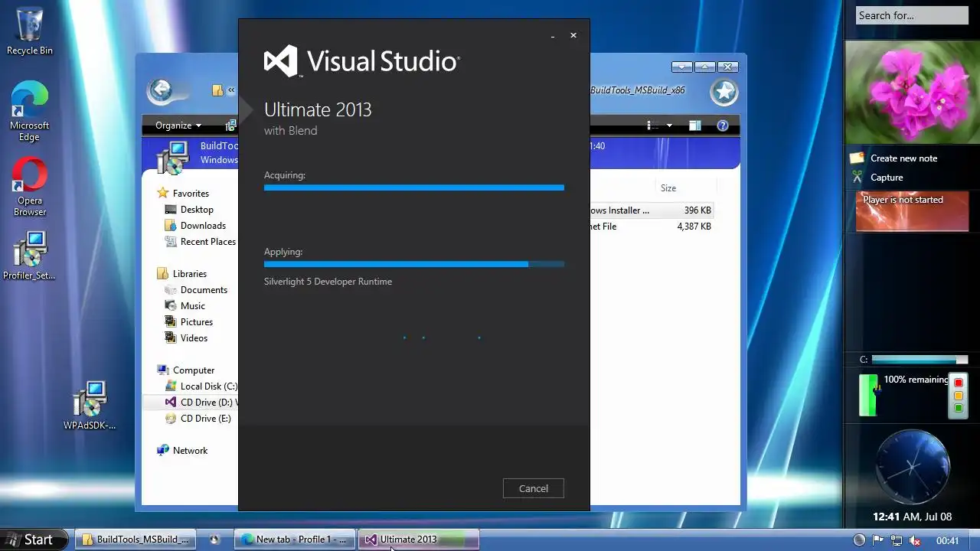The image size is (980, 551).
Task: Open the Recycle Bin desktop icon
Action: click(x=30, y=32)
